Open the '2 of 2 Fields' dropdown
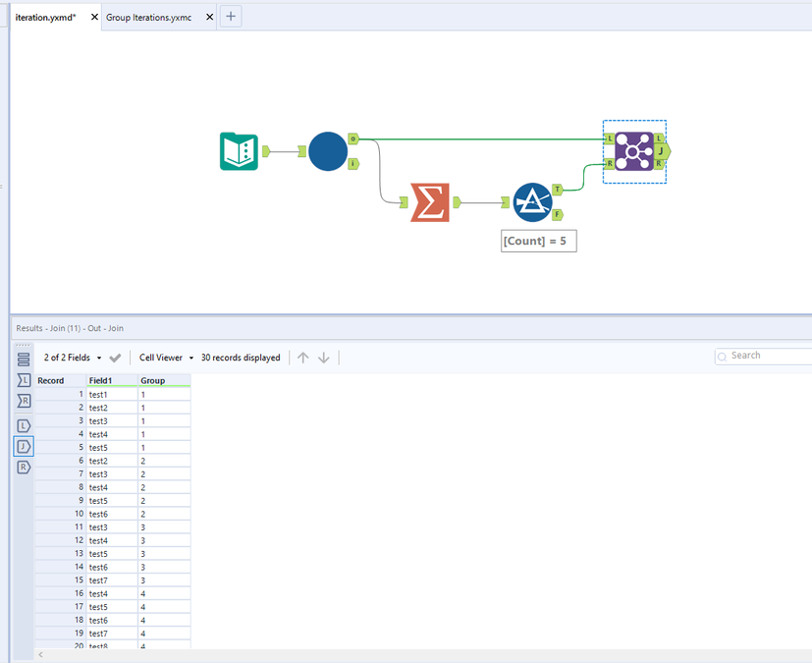This screenshot has height=663, width=812. click(73, 358)
